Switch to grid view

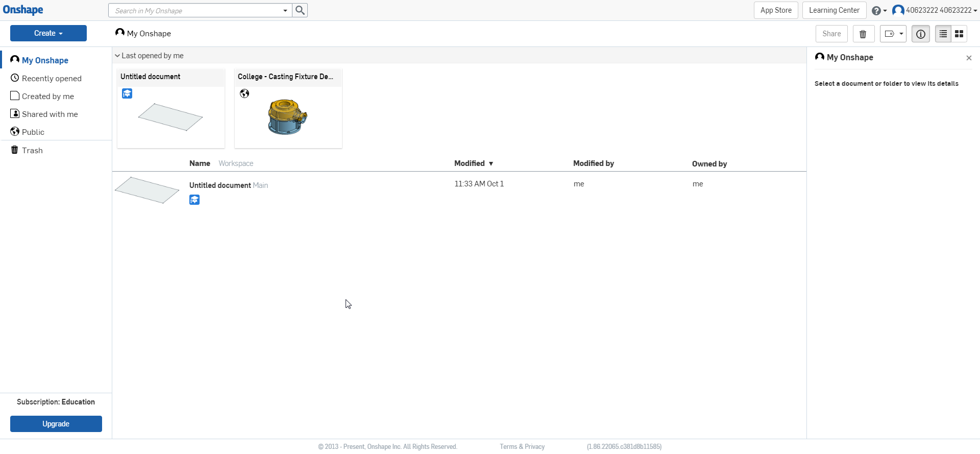[x=959, y=34]
